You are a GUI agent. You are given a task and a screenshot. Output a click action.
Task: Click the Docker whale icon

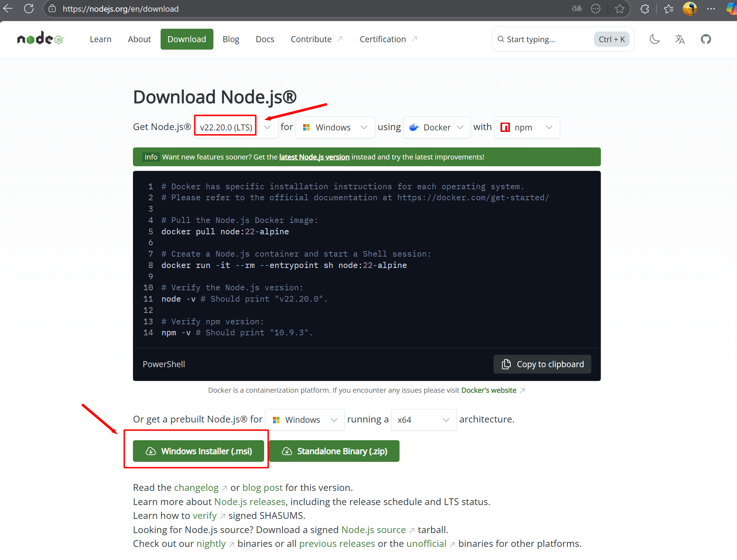tap(414, 127)
